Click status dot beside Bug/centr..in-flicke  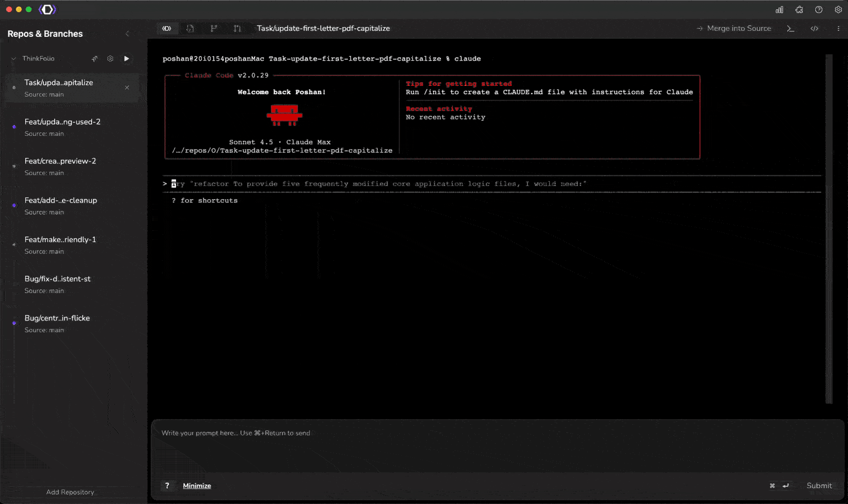[x=14, y=323]
